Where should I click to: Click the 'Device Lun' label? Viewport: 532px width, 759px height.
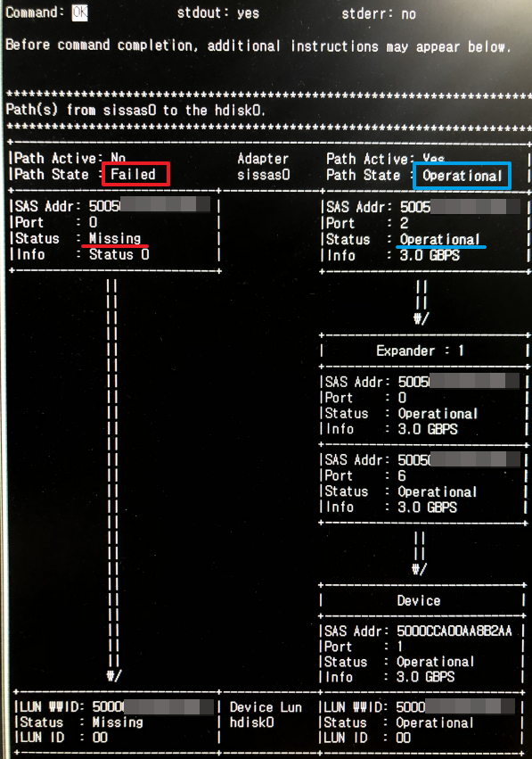point(266,707)
